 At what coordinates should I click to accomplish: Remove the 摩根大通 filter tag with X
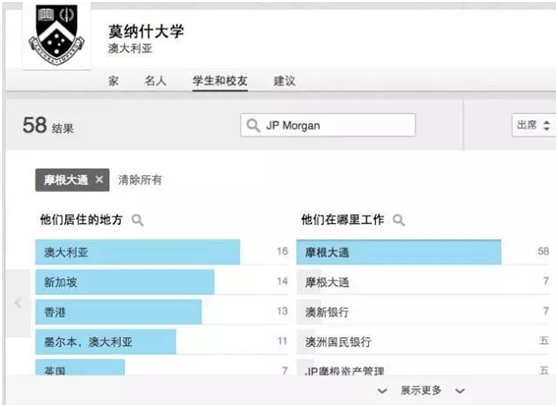pos(99,180)
